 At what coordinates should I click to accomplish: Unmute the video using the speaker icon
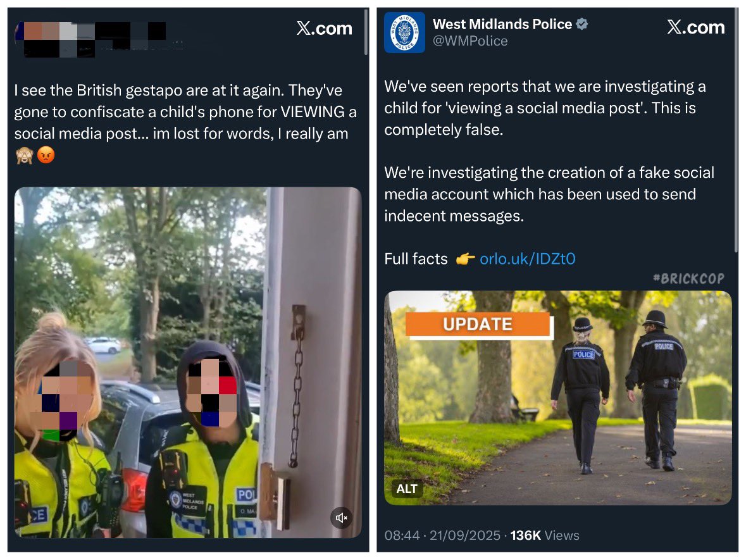(341, 518)
